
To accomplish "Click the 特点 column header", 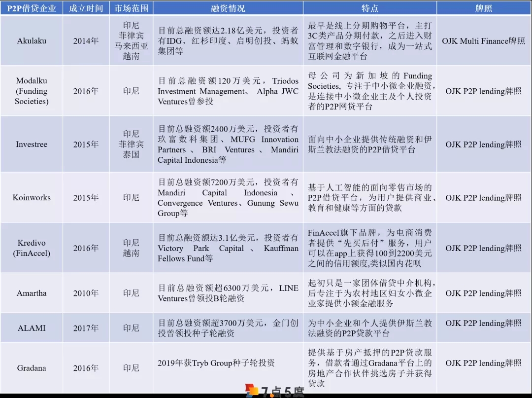I will 369,8.
